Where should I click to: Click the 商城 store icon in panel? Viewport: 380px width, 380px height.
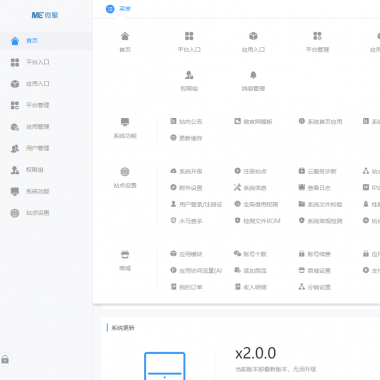click(x=125, y=255)
